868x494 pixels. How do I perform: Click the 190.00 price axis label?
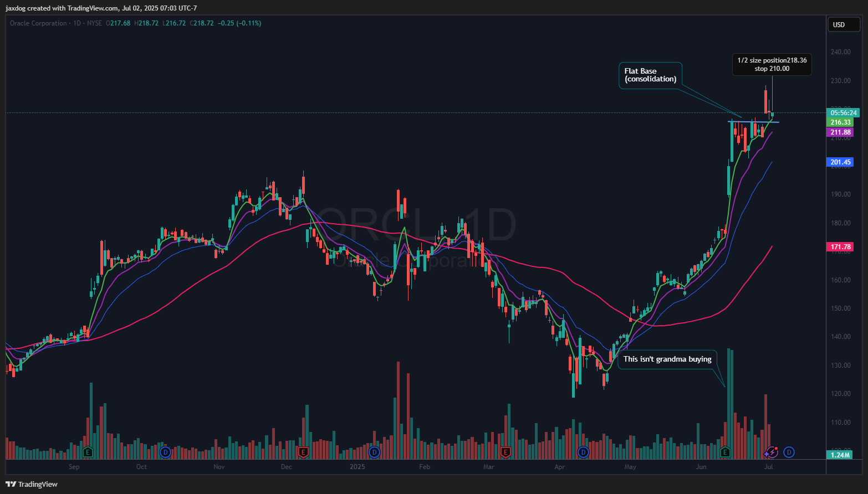pos(841,194)
